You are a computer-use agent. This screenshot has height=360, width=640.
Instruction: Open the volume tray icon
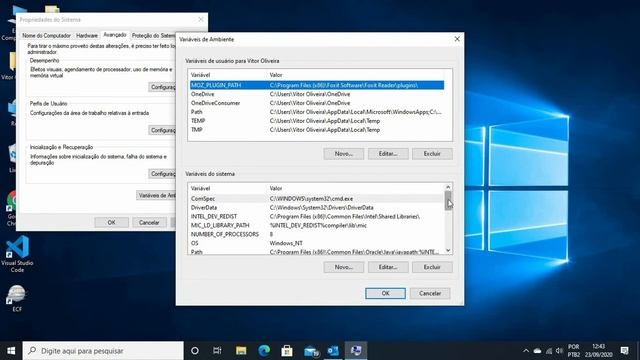coord(560,351)
